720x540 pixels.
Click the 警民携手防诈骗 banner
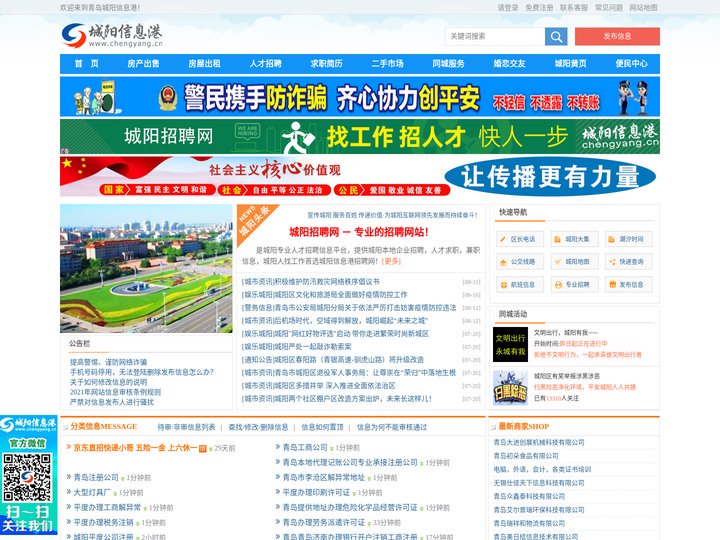(x=360, y=96)
